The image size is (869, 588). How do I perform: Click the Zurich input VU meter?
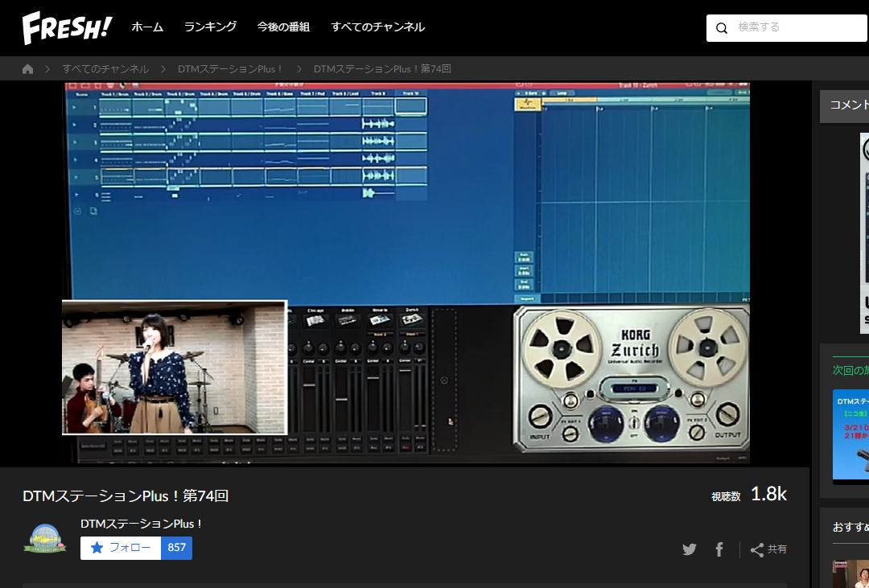(606, 424)
